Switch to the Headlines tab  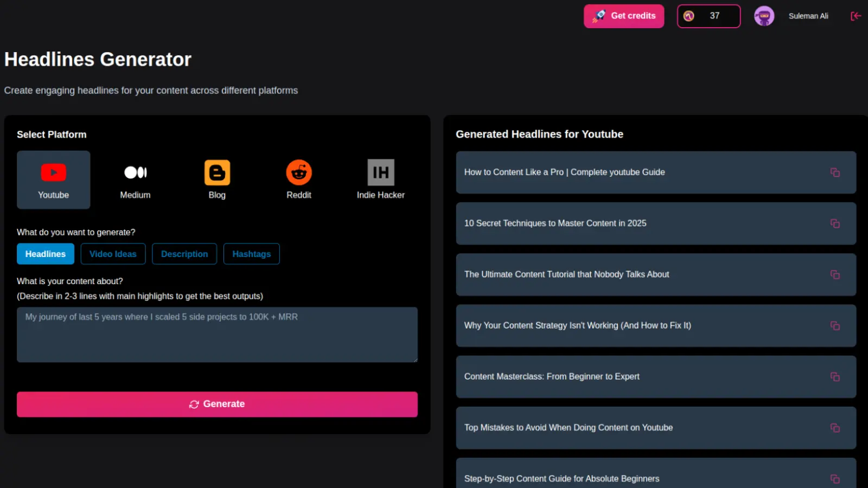click(x=46, y=254)
